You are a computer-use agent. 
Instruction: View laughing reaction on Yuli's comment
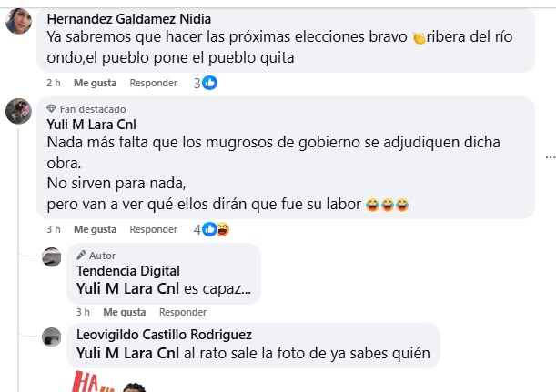(x=223, y=229)
